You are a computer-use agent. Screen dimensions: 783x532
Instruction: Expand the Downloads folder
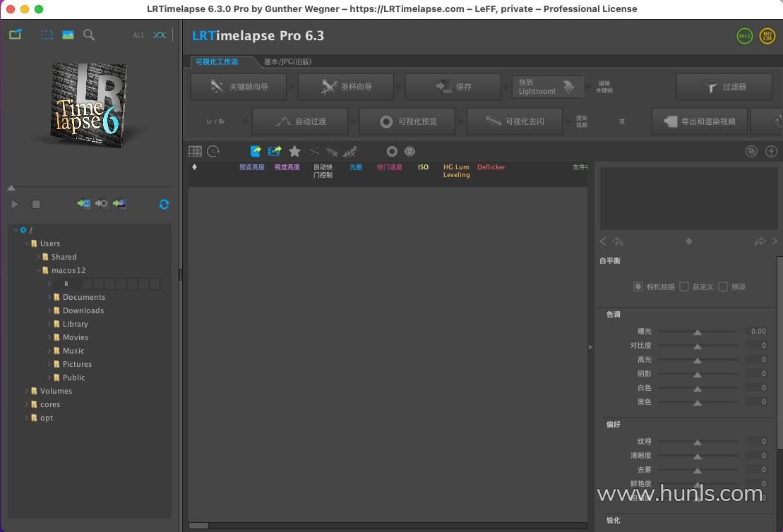(49, 310)
